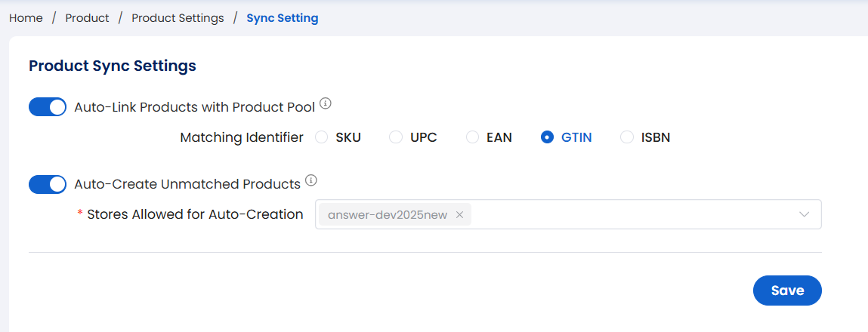Open Product breadcrumb link

(x=87, y=18)
